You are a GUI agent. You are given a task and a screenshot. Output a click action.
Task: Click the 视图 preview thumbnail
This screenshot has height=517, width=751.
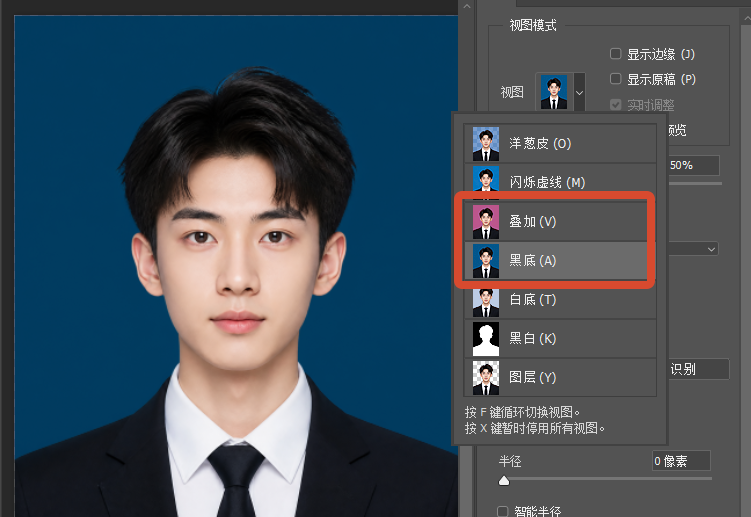tap(554, 92)
